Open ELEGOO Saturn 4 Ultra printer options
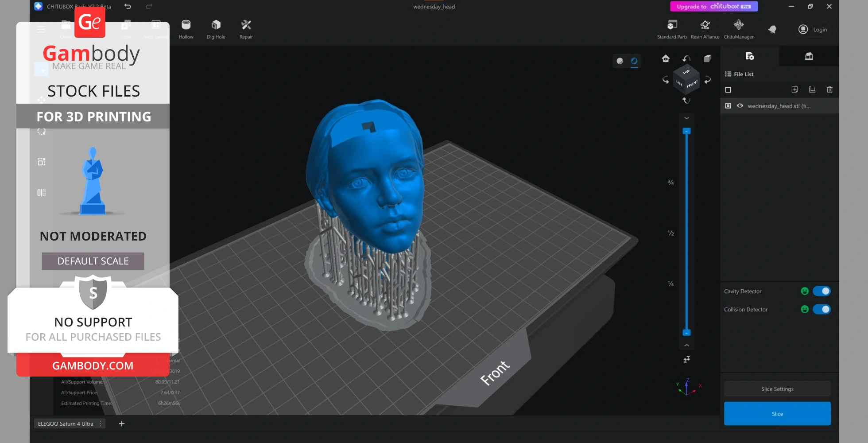Screen dimensions: 868x443 click(x=101, y=424)
